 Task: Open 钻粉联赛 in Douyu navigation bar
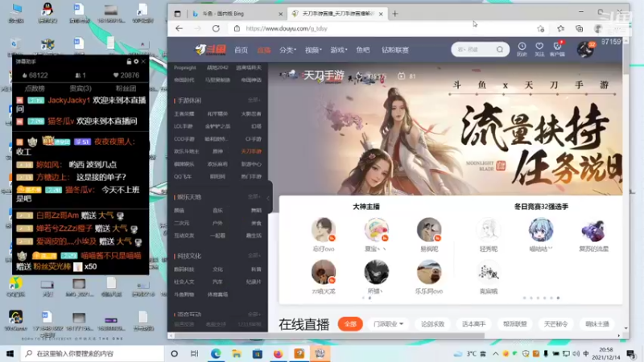click(x=395, y=50)
